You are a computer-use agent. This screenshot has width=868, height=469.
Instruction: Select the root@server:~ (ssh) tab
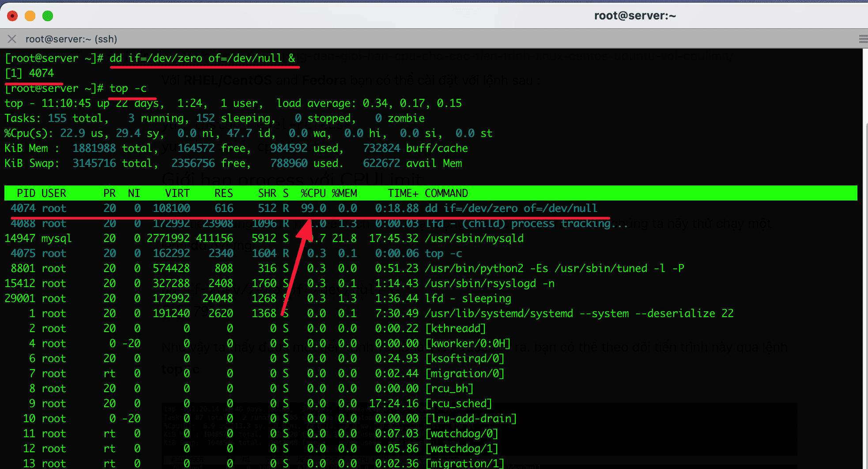coord(72,39)
